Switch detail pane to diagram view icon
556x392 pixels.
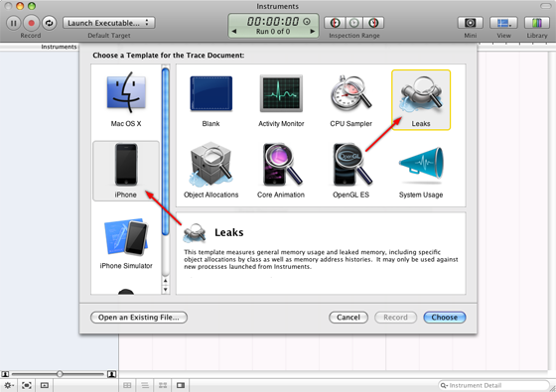(163, 385)
